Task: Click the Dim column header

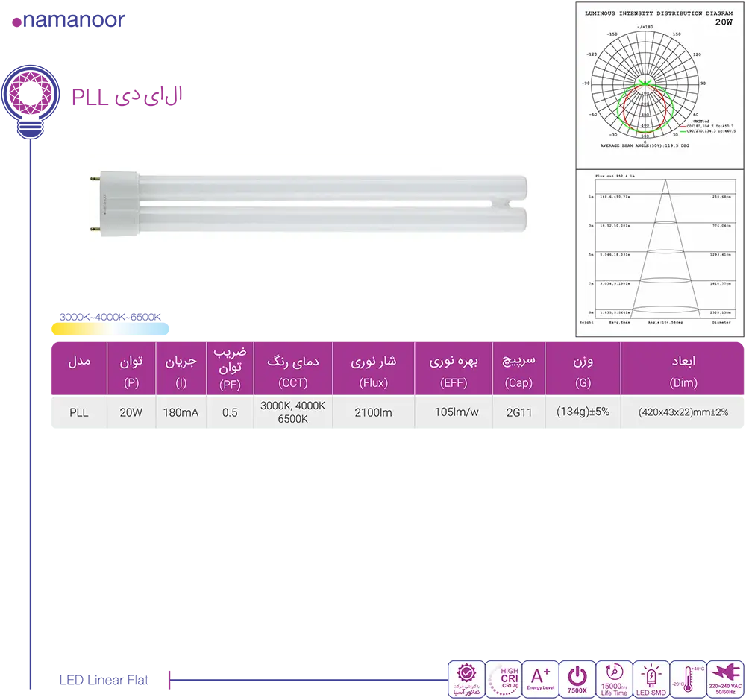Action: pyautogui.click(x=683, y=371)
